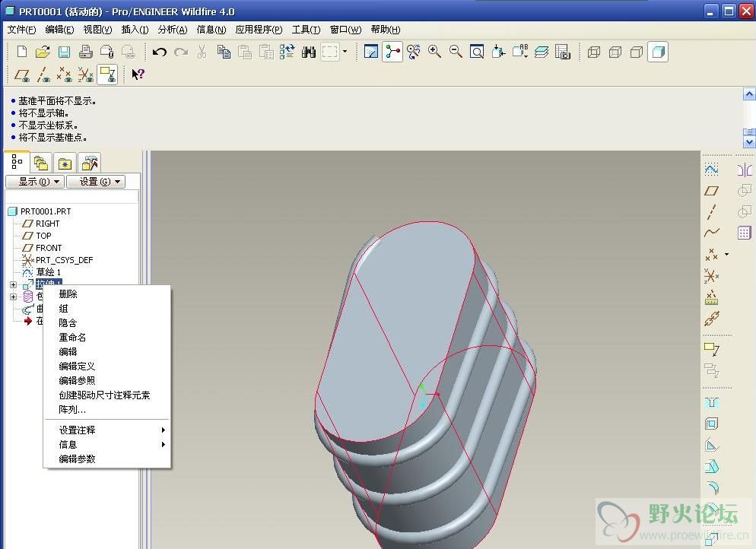The width and height of the screenshot is (756, 549).
Task: Open the 显示 dropdown in model tree
Action: tap(35, 181)
